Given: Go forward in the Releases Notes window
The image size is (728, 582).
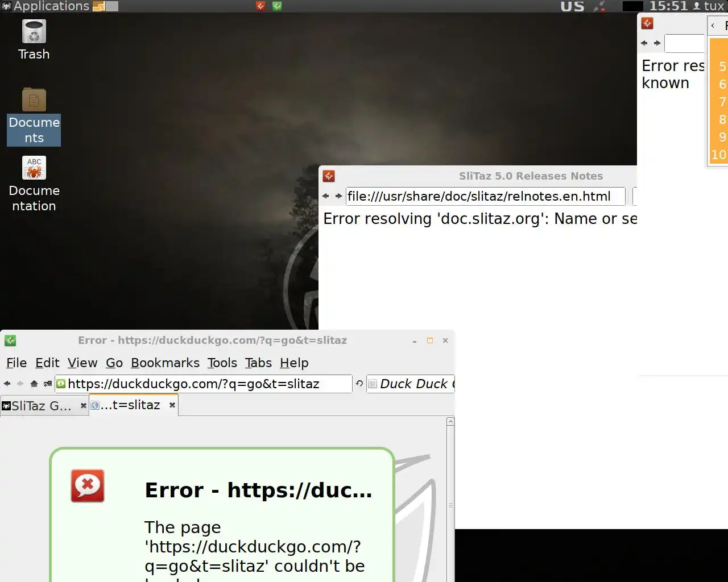Looking at the screenshot, I should [338, 196].
